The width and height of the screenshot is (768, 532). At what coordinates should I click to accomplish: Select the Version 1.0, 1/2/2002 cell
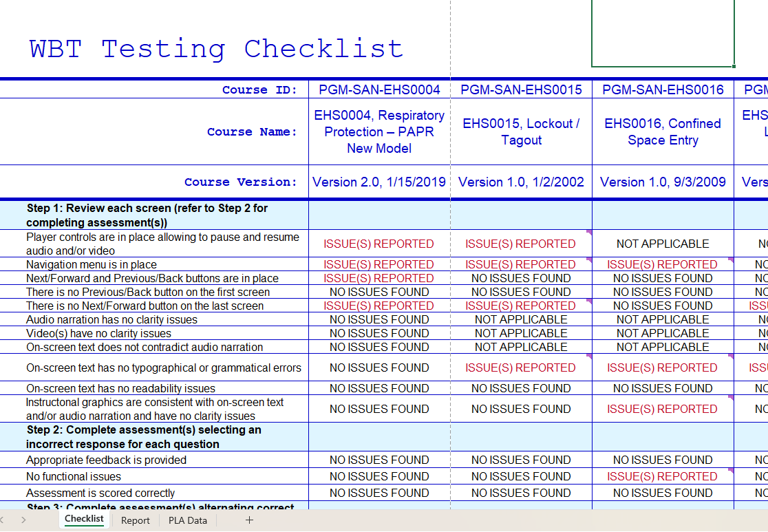tap(521, 182)
